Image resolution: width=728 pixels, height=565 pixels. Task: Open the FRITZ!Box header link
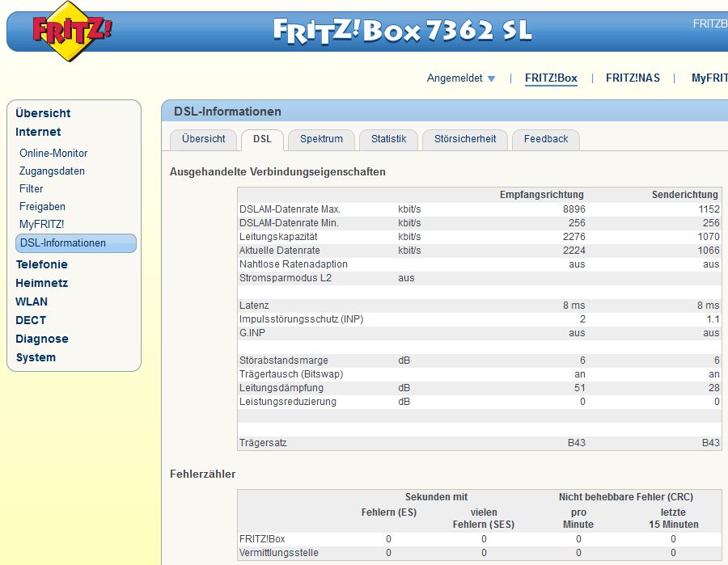[551, 78]
